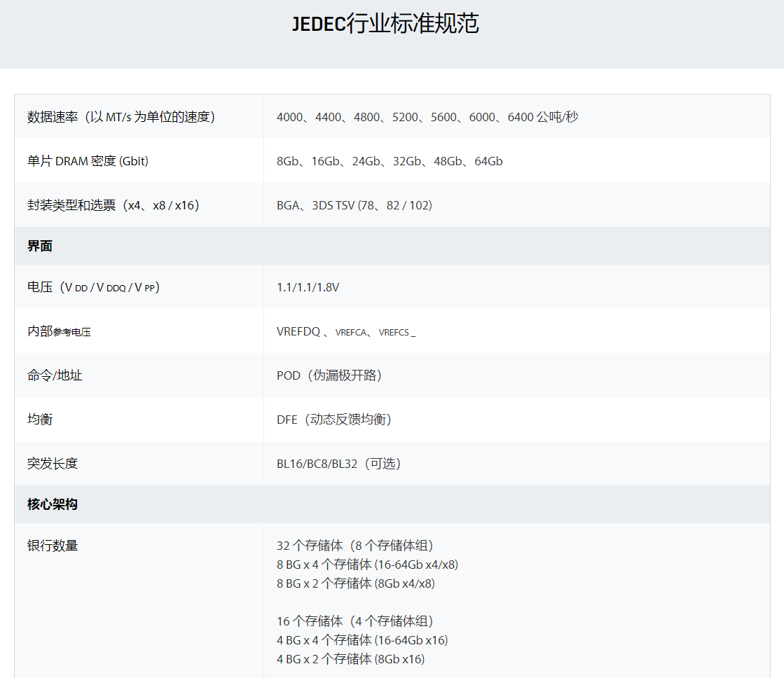
Task: Select the 突发长度 label
Action: tap(53, 464)
